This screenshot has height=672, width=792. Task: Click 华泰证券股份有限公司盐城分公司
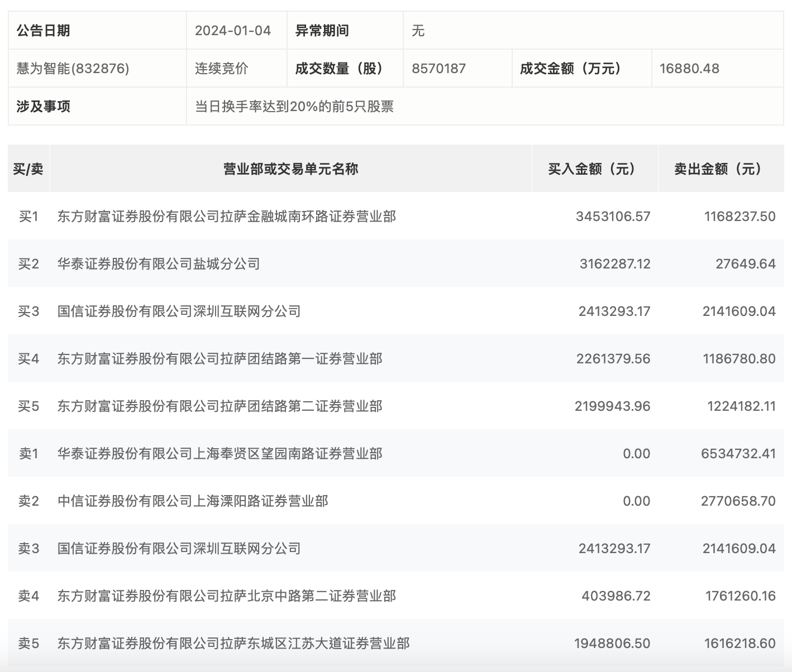click(x=159, y=263)
